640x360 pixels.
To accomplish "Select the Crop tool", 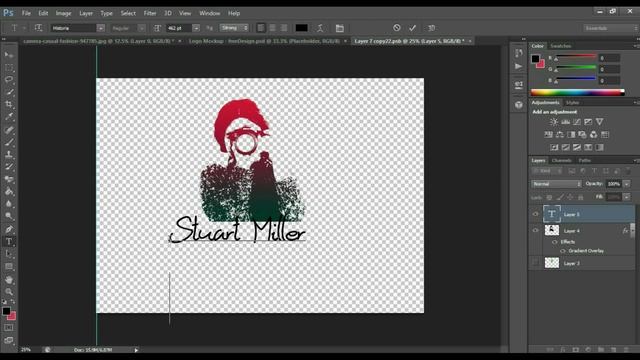I will click(9, 104).
